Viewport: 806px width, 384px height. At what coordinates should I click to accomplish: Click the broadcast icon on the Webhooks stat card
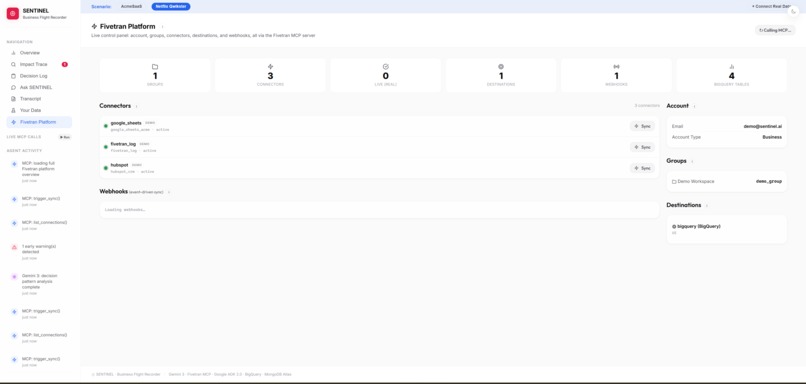[616, 67]
